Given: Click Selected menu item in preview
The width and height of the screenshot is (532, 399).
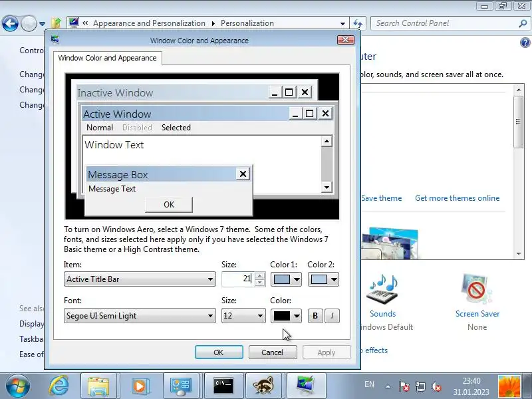Looking at the screenshot, I should click(x=176, y=128).
